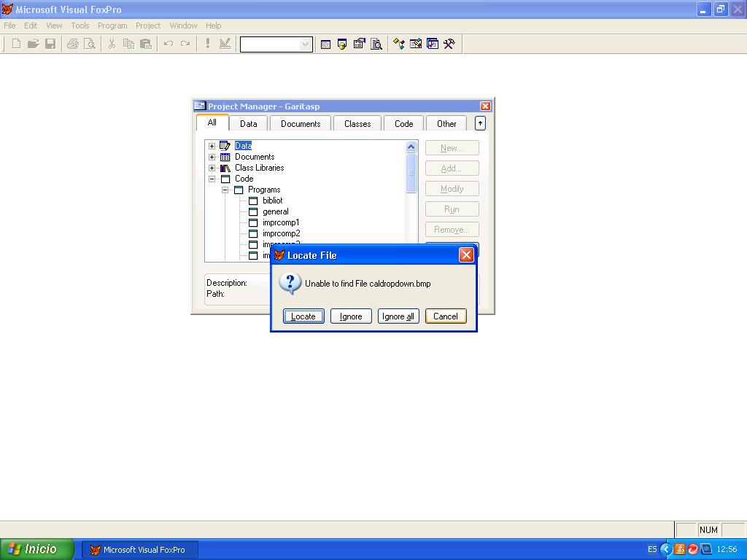The image size is (747, 560).
Task: Expand the Data node in the tree
Action: 212,146
